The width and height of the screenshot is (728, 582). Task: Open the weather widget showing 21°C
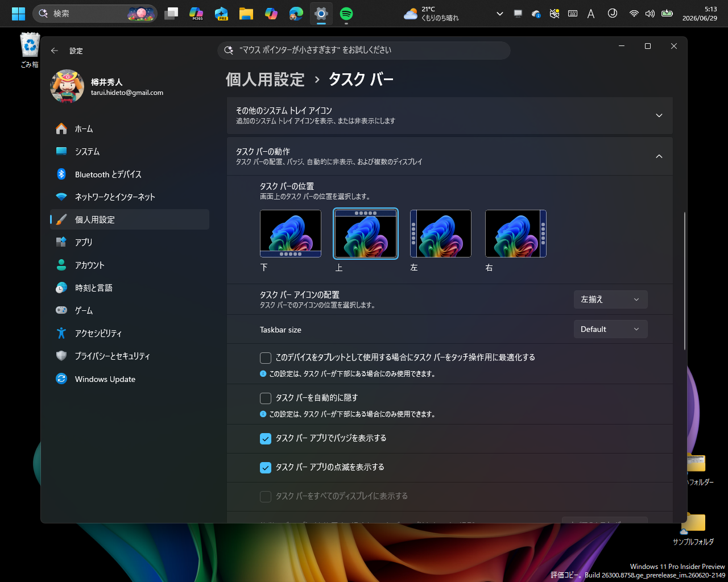click(432, 14)
